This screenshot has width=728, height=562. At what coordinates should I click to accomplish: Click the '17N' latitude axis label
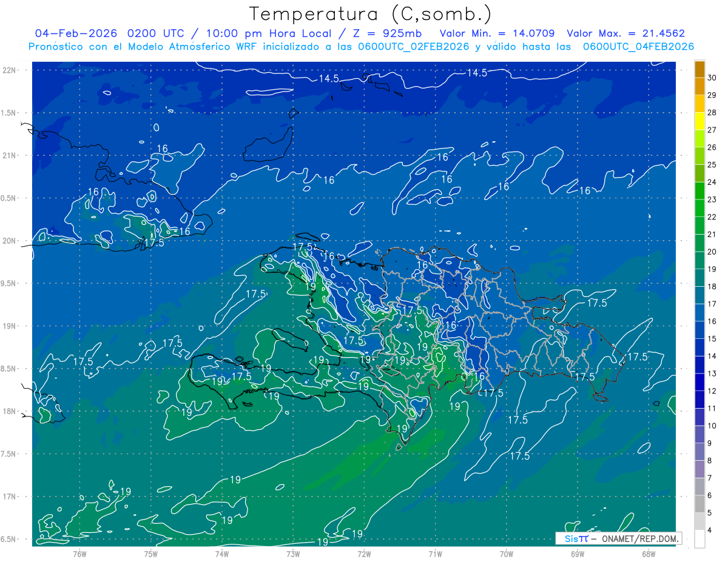click(9, 497)
